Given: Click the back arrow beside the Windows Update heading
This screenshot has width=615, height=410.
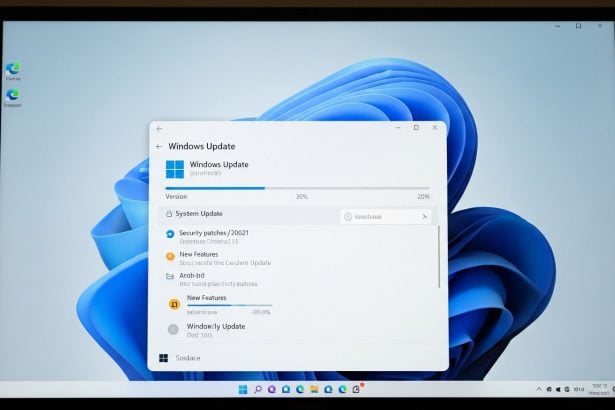Looking at the screenshot, I should click(159, 147).
